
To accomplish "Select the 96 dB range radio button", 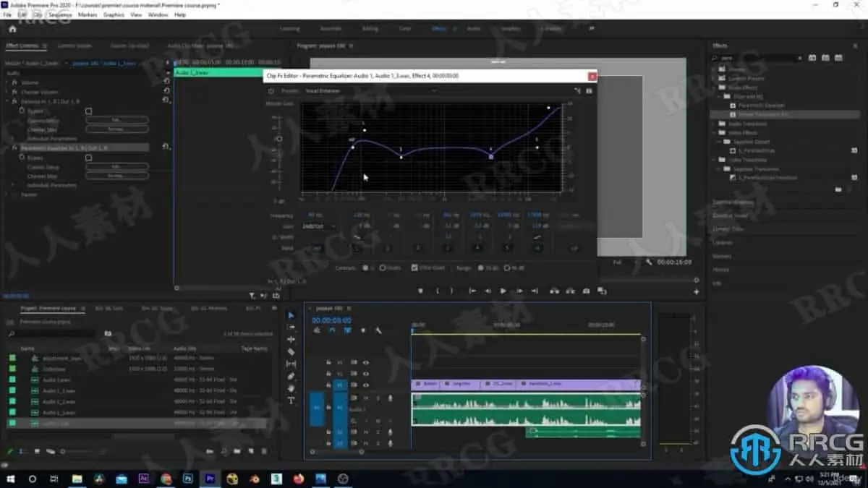I will click(508, 267).
